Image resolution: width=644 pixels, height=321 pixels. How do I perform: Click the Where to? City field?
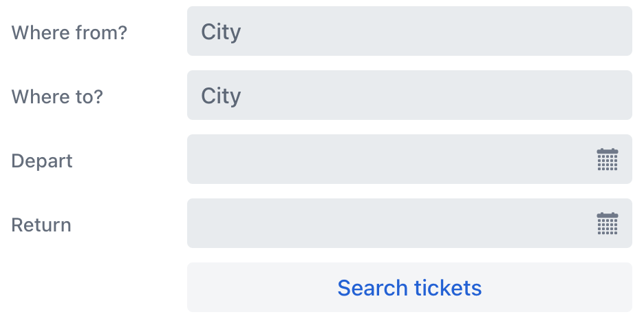[x=409, y=96]
